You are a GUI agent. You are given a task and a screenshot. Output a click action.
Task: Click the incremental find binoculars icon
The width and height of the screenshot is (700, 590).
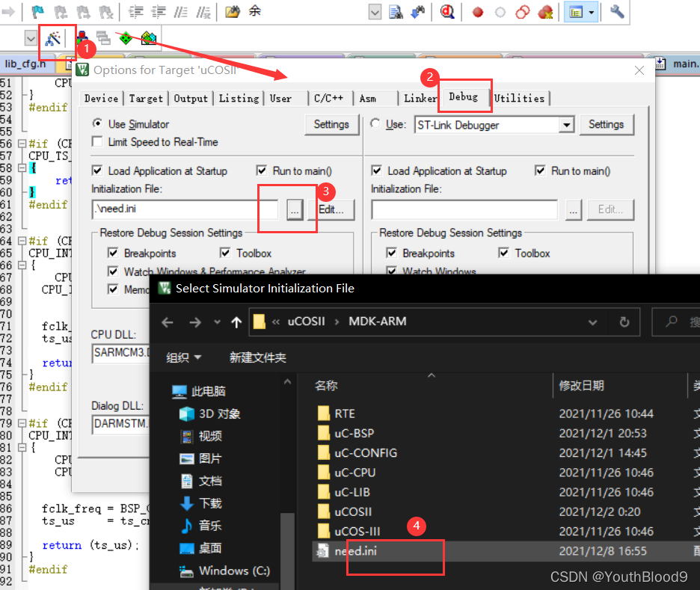(418, 12)
